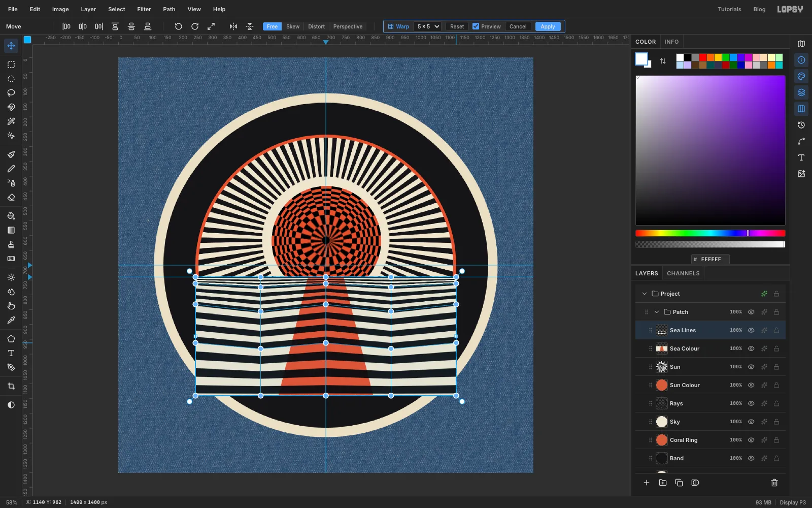Viewport: 812px width, 508px height.
Task: Open the history panel icon
Action: pos(801,125)
